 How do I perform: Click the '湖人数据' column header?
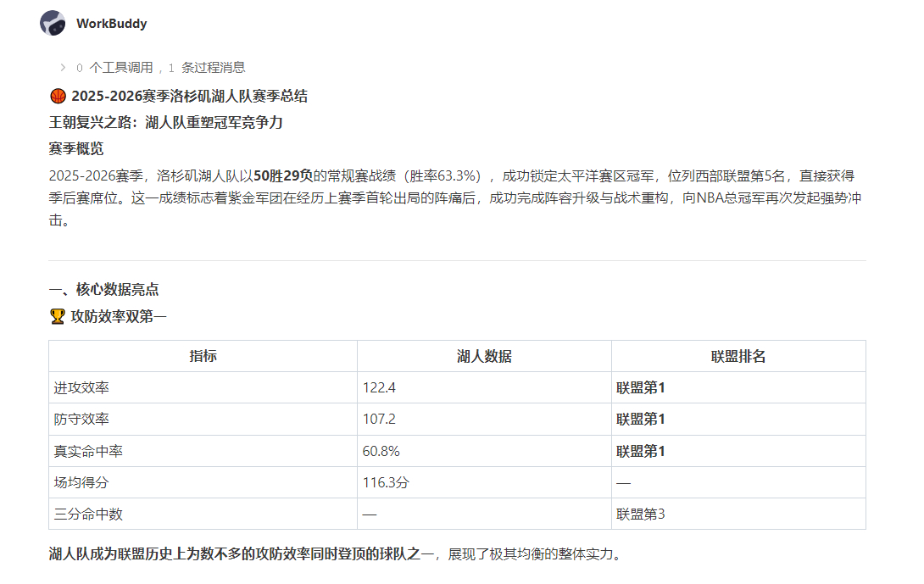(484, 356)
